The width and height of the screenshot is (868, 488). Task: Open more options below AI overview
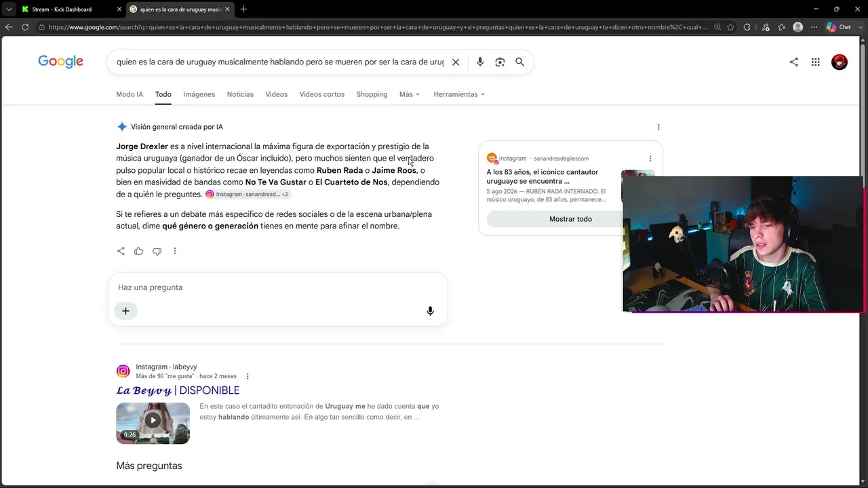(x=175, y=251)
